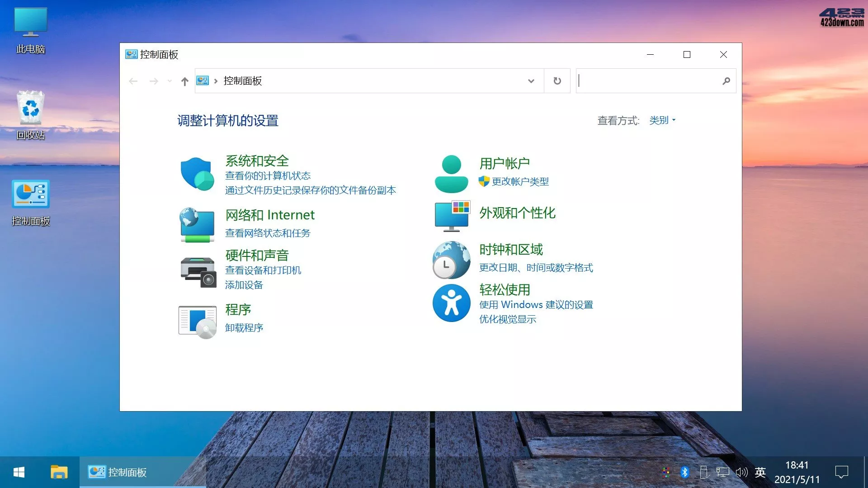Click the 卸载程序 link
This screenshot has width=868, height=488.
[244, 327]
